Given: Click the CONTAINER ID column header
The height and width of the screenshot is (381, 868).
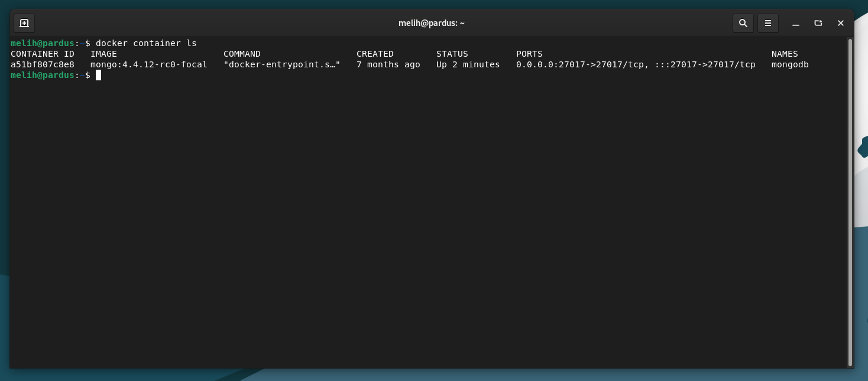Looking at the screenshot, I should point(43,54).
